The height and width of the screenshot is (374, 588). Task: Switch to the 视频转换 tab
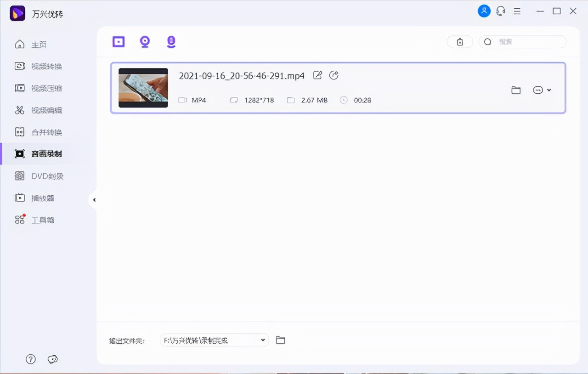pos(44,66)
